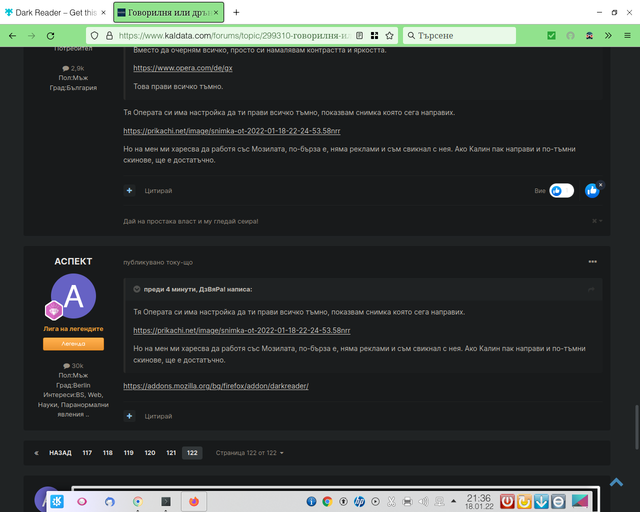
Task: Go forward to the next page
Action: [31, 36]
